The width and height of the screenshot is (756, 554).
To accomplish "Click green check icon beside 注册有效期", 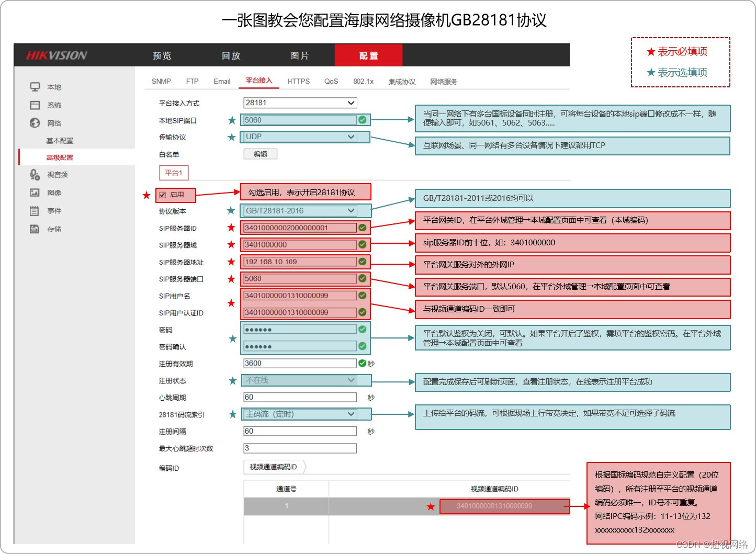I will pos(362,363).
